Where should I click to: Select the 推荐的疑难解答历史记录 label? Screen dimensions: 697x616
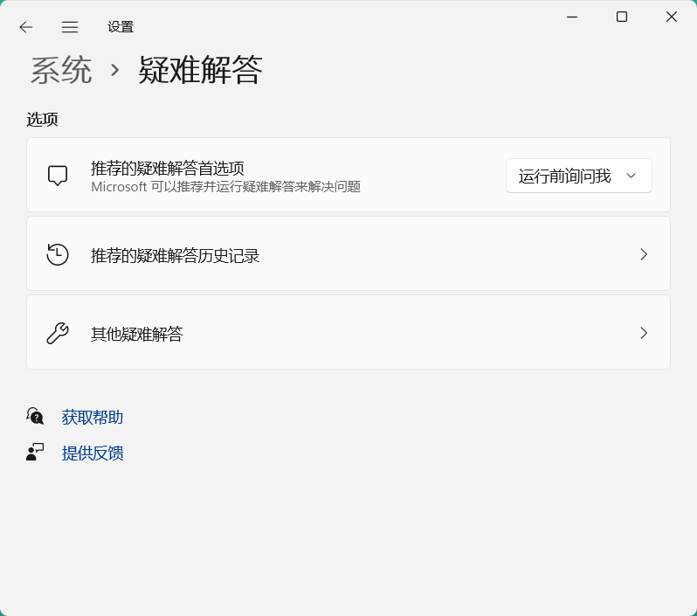click(x=176, y=255)
